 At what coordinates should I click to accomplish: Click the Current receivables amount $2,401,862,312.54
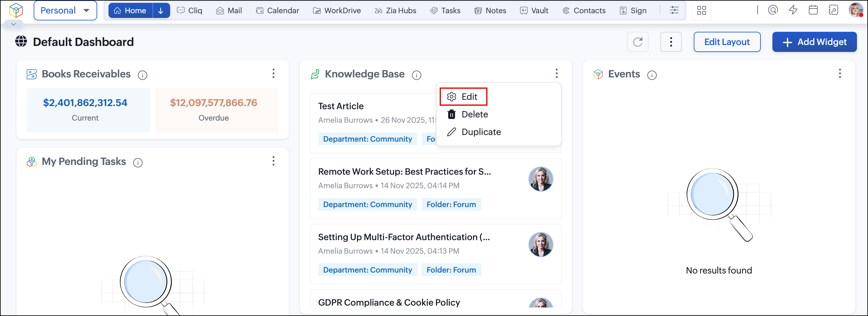coord(85,103)
